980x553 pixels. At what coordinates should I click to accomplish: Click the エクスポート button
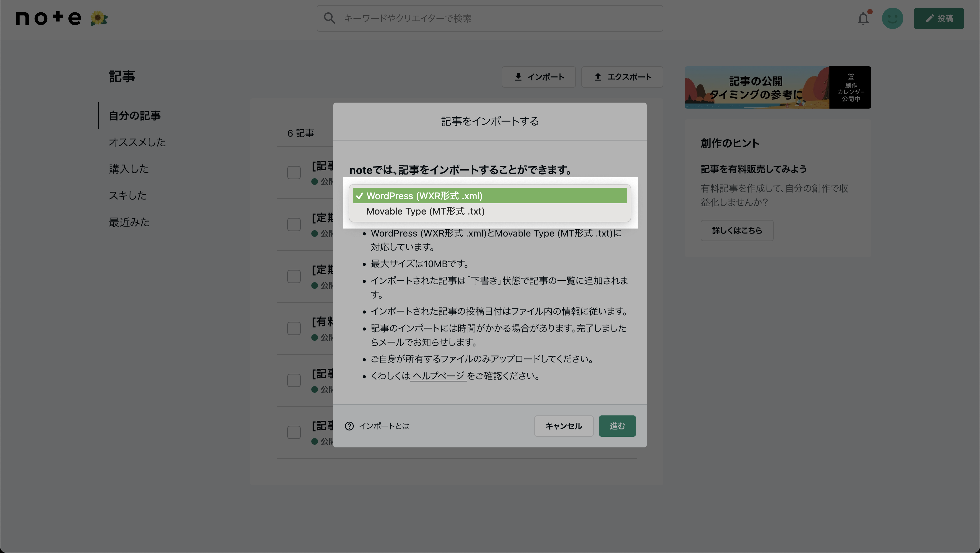pos(622,77)
